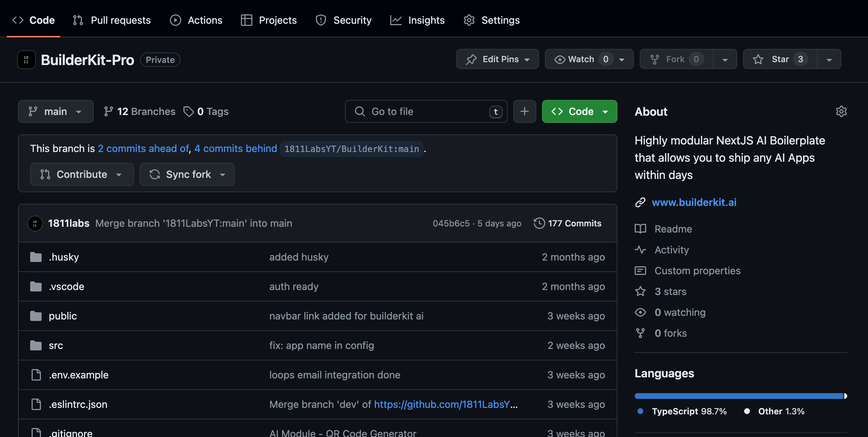Click the TypeScript blue language bar
The height and width of the screenshot is (437, 868).
click(x=738, y=396)
